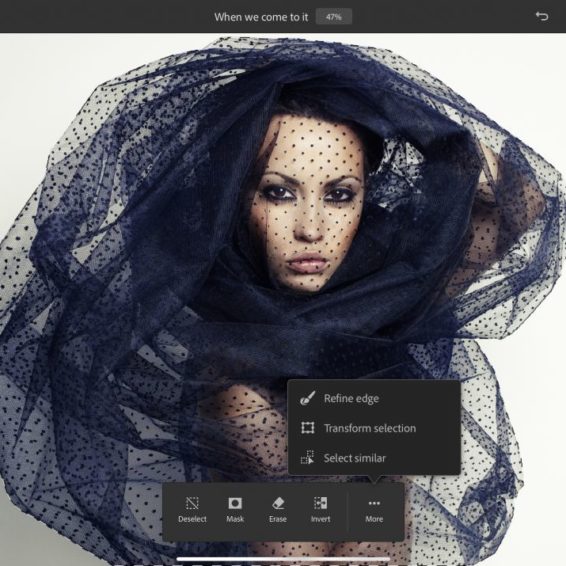
Task: Choose the Transform selection menu entry text
Action: point(370,428)
